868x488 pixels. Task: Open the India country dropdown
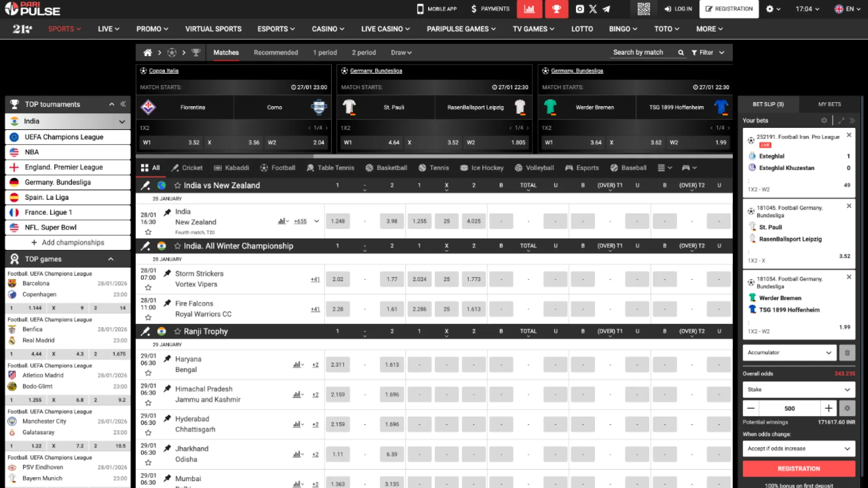(x=68, y=121)
